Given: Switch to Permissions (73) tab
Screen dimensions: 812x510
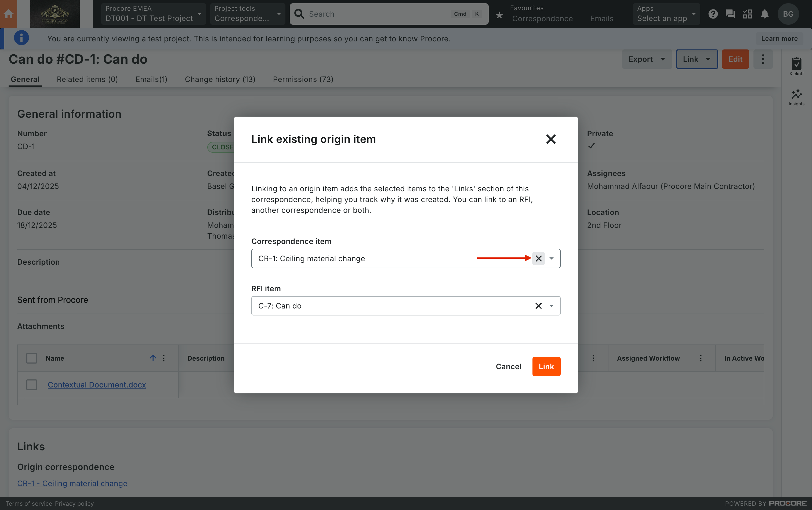Looking at the screenshot, I should (x=303, y=79).
